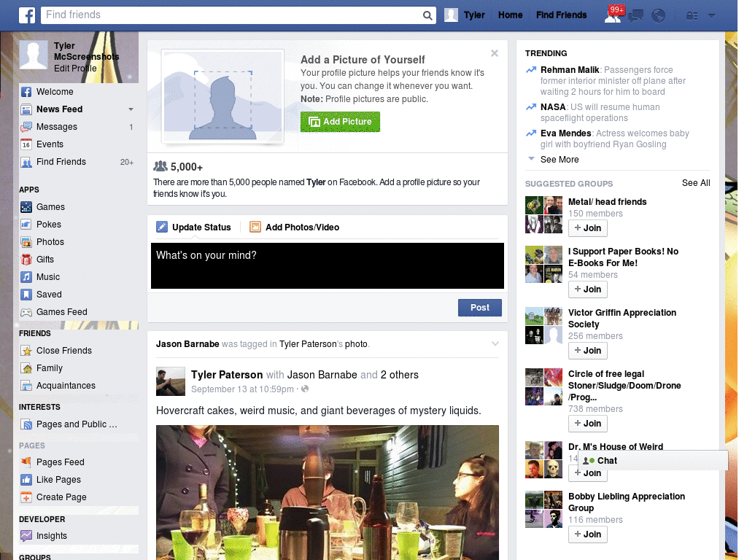747x560 pixels.
Task: Go to Home in the top bar
Action: pyautogui.click(x=510, y=15)
